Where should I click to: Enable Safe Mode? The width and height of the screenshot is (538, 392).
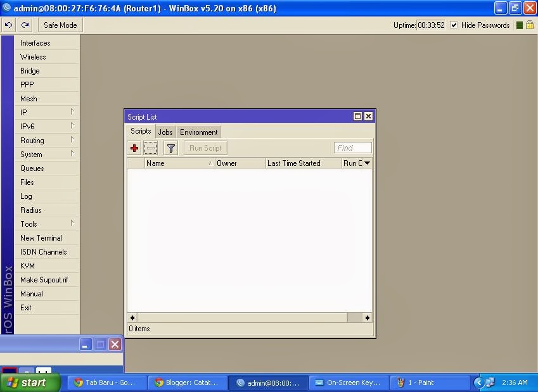tap(60, 25)
